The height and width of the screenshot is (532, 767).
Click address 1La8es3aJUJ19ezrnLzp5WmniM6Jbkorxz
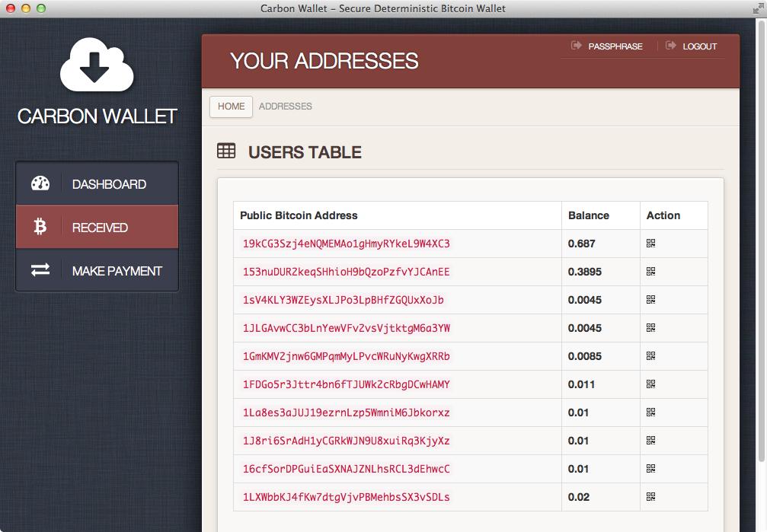[347, 413]
